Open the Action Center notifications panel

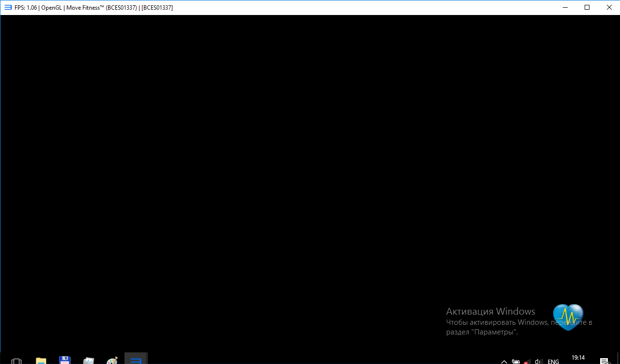click(604, 361)
